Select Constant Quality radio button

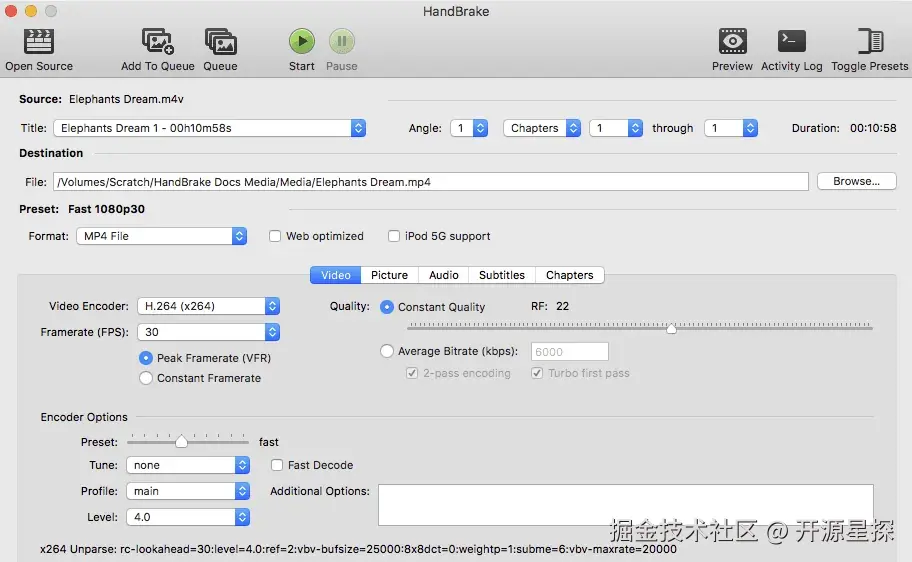(387, 307)
